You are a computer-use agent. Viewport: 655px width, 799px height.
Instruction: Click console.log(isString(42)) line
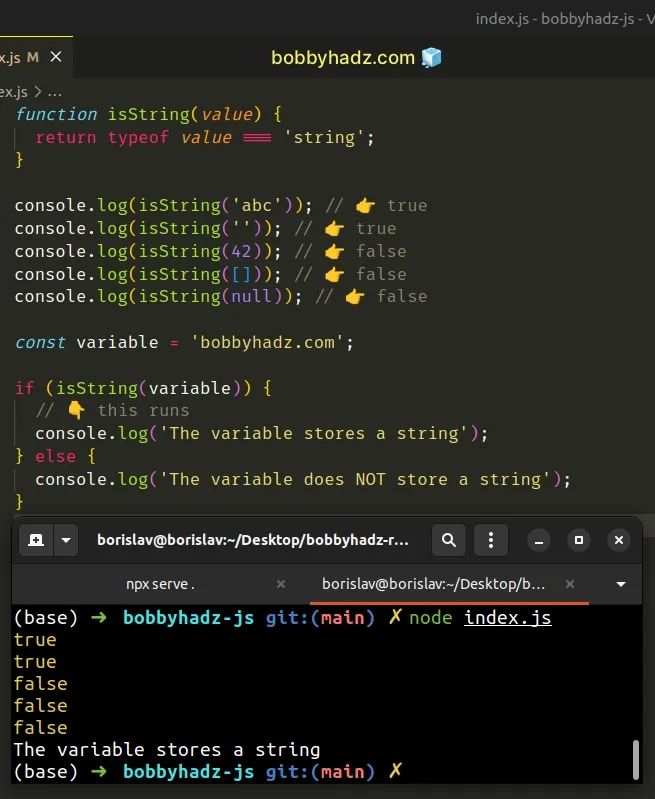pyautogui.click(x=211, y=251)
